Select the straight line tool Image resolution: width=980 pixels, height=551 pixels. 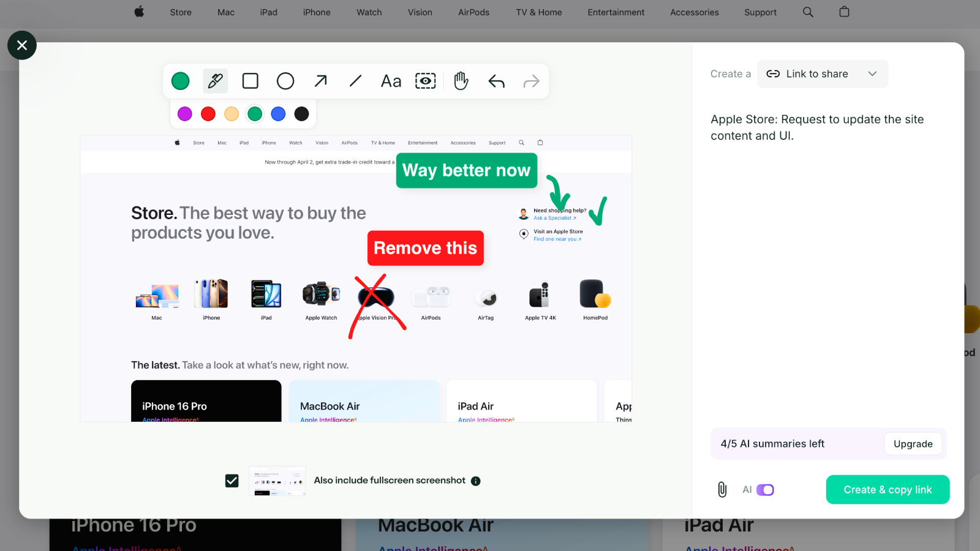pos(355,81)
